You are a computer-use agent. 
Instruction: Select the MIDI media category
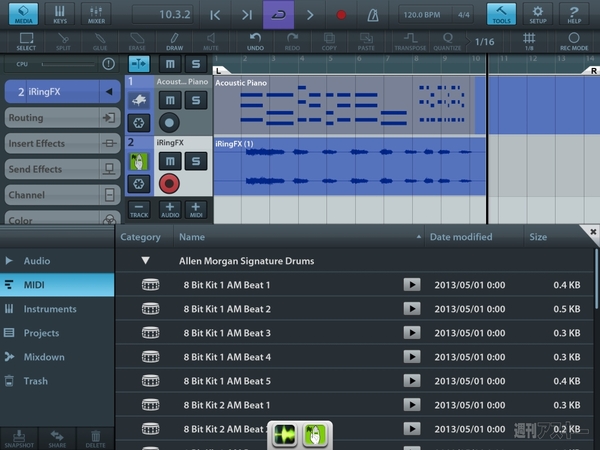tap(57, 285)
